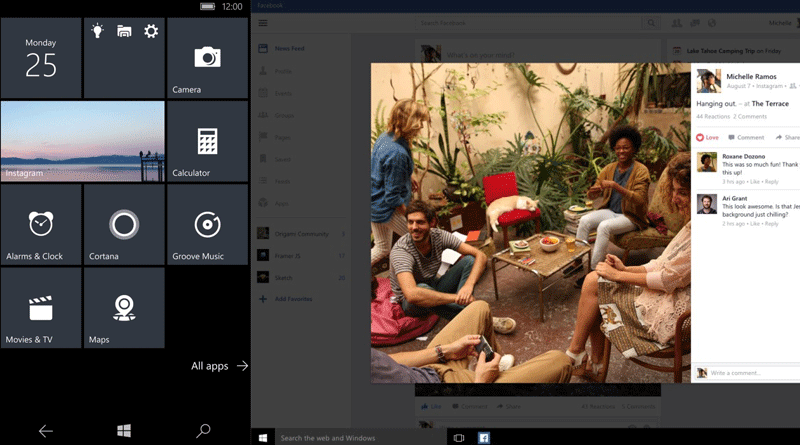Open Ari Grant's profile name
Image resolution: width=800 pixels, height=445 pixels.
click(x=734, y=199)
